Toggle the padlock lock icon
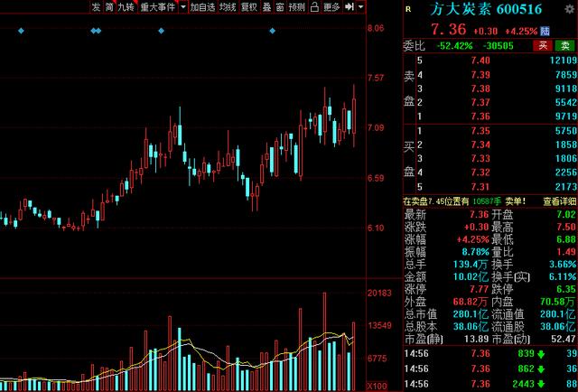The height and width of the screenshot is (392, 578). pyautogui.click(x=314, y=6)
